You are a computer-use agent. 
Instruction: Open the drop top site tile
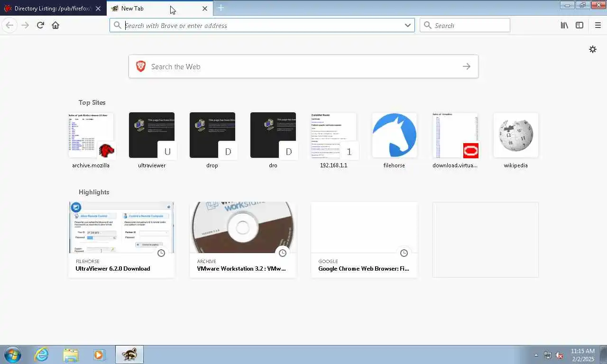click(212, 140)
